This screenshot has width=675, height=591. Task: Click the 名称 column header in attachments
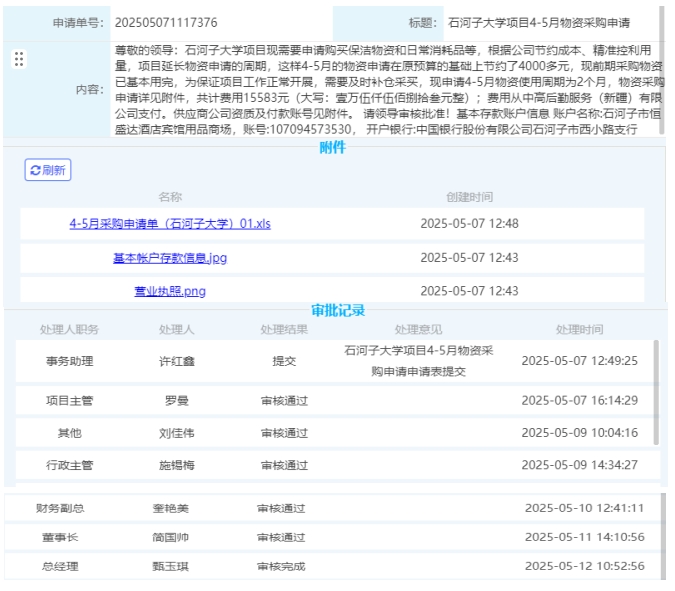pos(170,197)
